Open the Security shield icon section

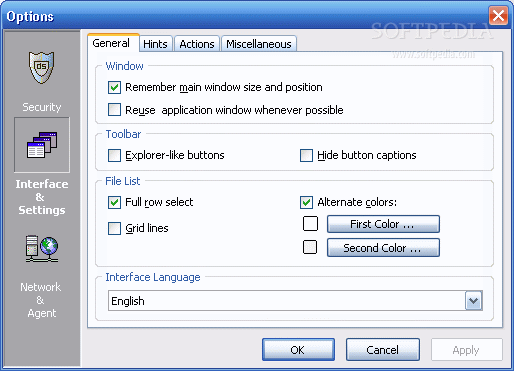tap(41, 67)
